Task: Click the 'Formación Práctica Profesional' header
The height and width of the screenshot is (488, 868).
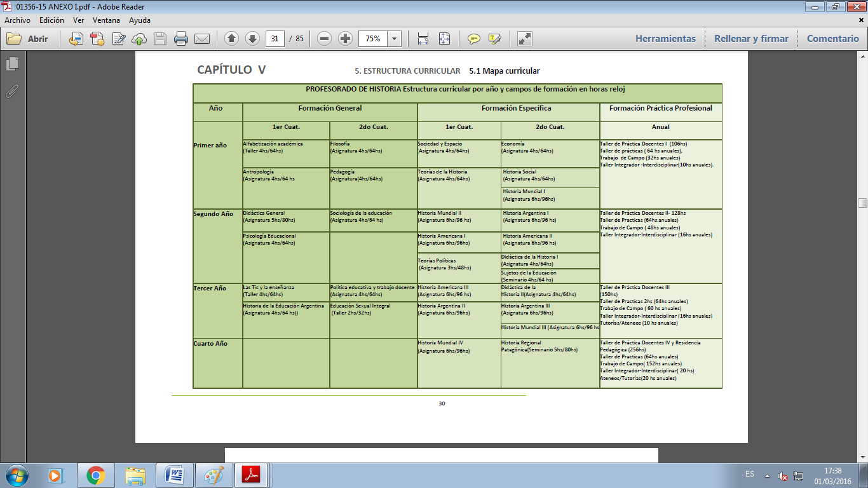Action: click(x=661, y=108)
